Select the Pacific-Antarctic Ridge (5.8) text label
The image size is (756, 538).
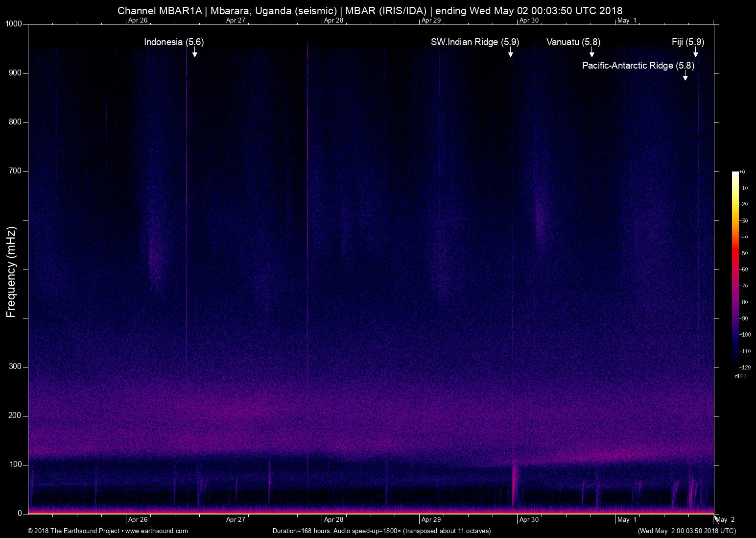[638, 65]
